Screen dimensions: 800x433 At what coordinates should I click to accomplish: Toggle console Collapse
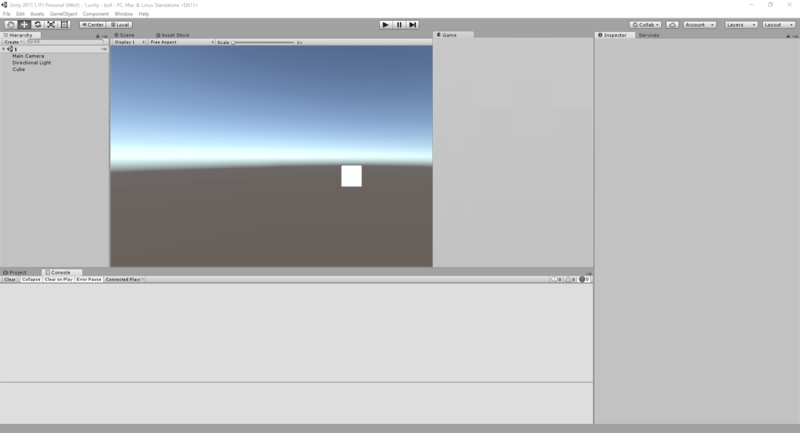point(31,279)
